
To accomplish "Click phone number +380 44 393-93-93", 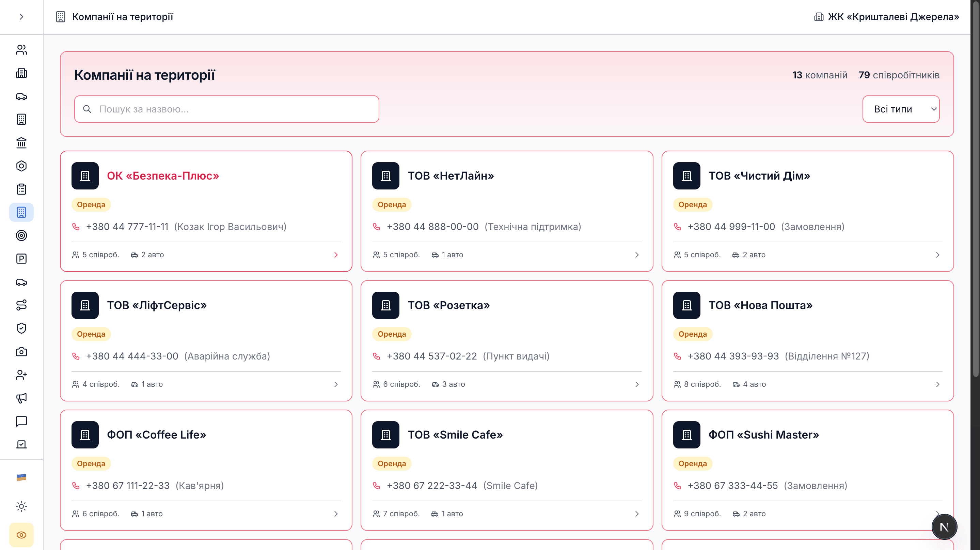I will click(733, 356).
